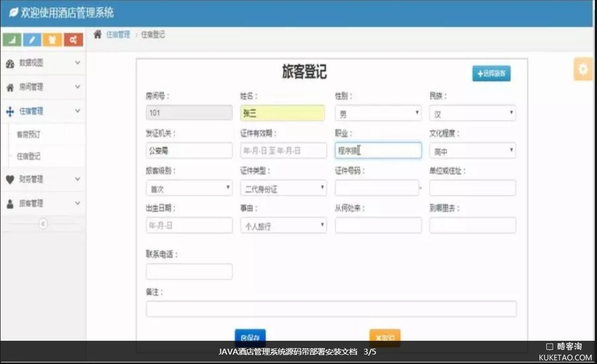The height and width of the screenshot is (364, 597).
Task: Expand the 房间管理 sidebar menu
Action: [42, 87]
